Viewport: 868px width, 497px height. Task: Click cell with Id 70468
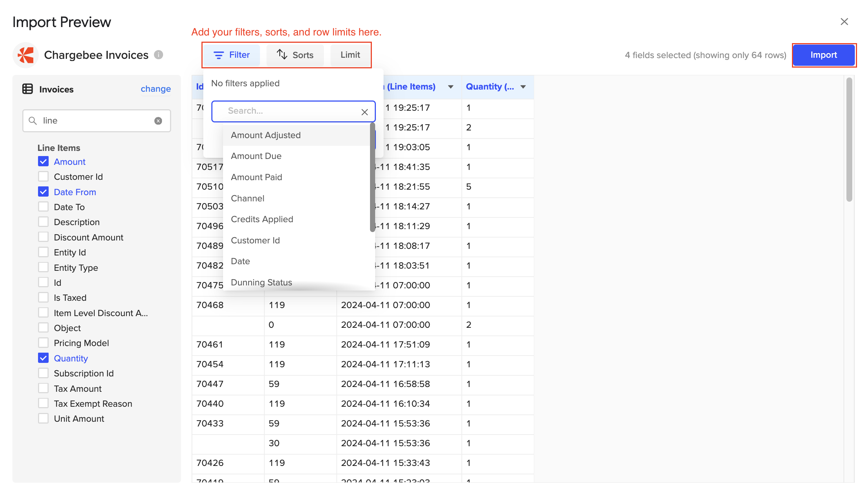[x=228, y=305]
